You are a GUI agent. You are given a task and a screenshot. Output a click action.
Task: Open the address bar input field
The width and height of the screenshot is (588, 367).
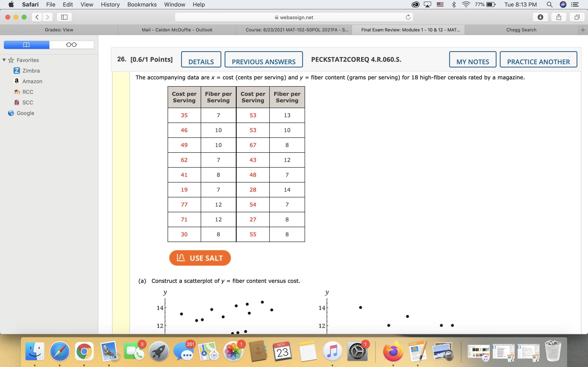coord(294,17)
